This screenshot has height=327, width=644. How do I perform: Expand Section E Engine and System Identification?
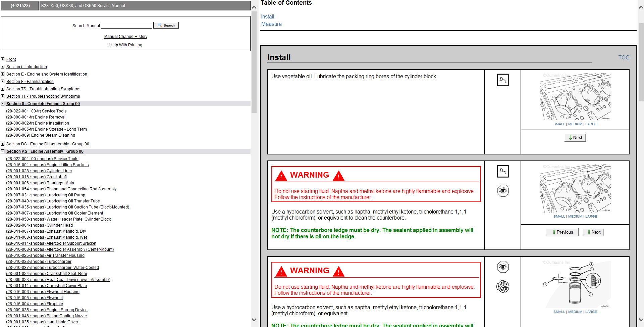tap(3, 74)
